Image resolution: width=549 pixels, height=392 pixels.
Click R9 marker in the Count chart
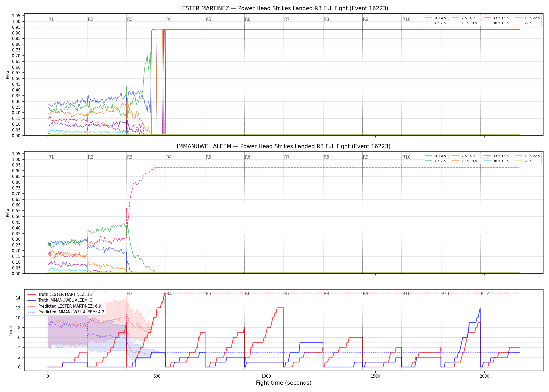click(x=365, y=294)
